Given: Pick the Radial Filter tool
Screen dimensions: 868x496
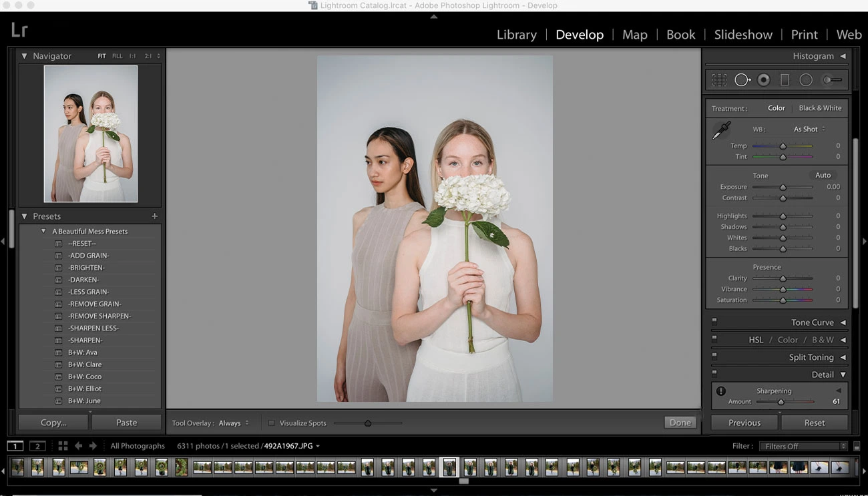Looking at the screenshot, I should coord(806,80).
